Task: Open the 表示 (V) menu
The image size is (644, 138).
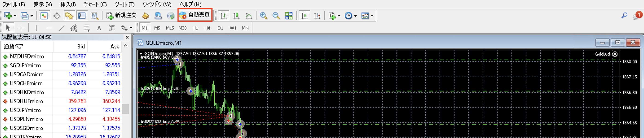Action: tap(43, 4)
